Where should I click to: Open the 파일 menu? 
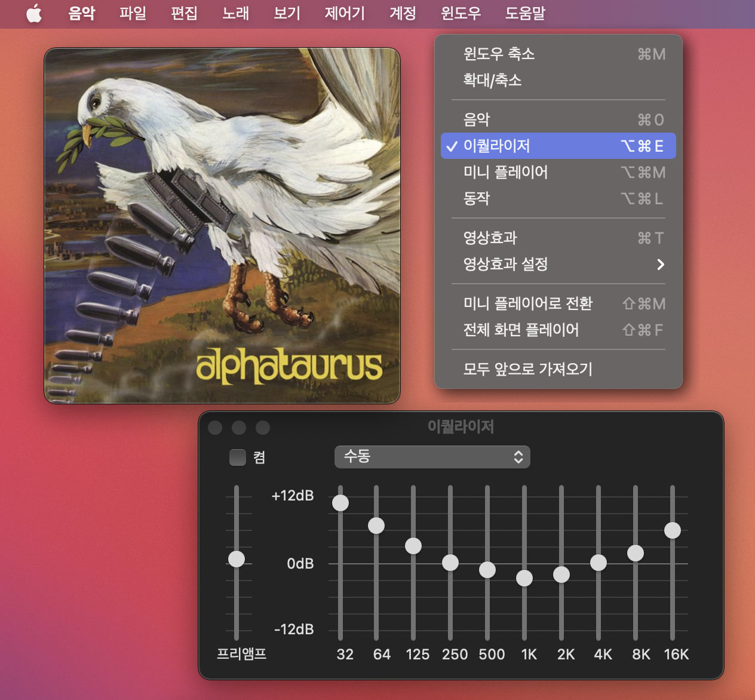click(133, 13)
